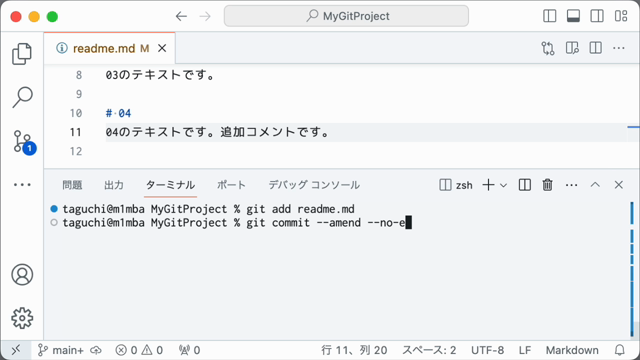Screen dimensions: 640x360
Task: Open markdown preview to the side
Action: (x=572, y=48)
